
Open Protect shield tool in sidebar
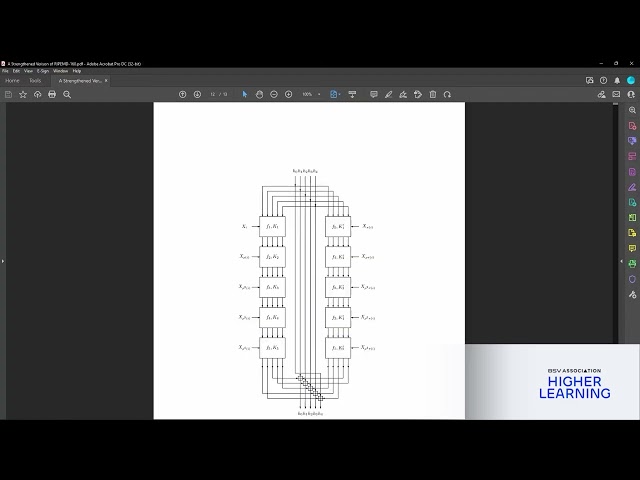click(x=632, y=279)
